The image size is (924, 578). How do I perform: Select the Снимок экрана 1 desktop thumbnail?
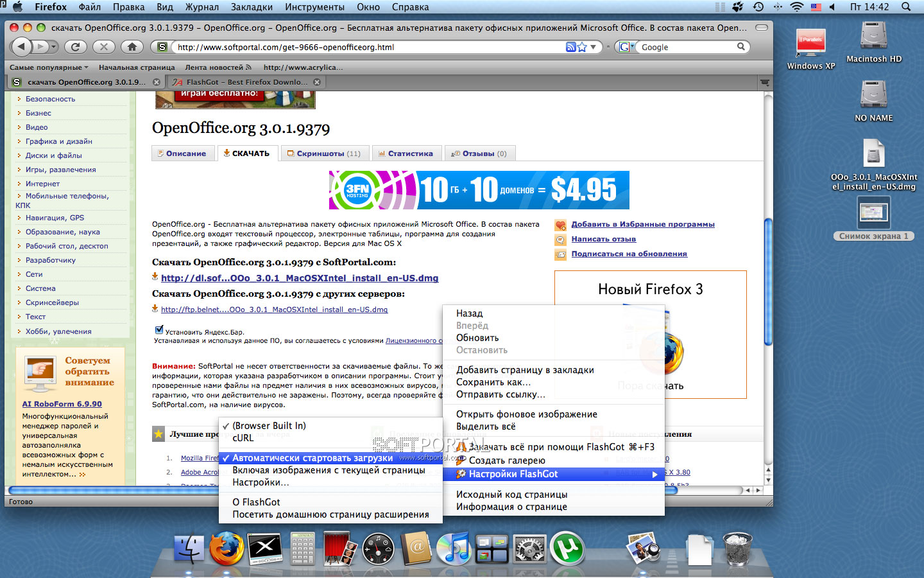(x=873, y=218)
